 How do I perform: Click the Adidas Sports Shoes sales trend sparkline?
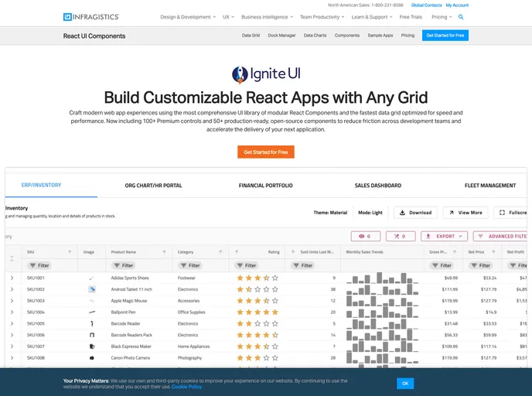click(x=382, y=278)
